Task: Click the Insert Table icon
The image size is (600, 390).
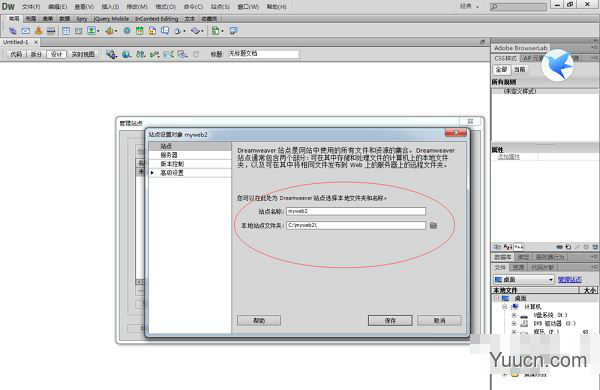Action: 66,31
